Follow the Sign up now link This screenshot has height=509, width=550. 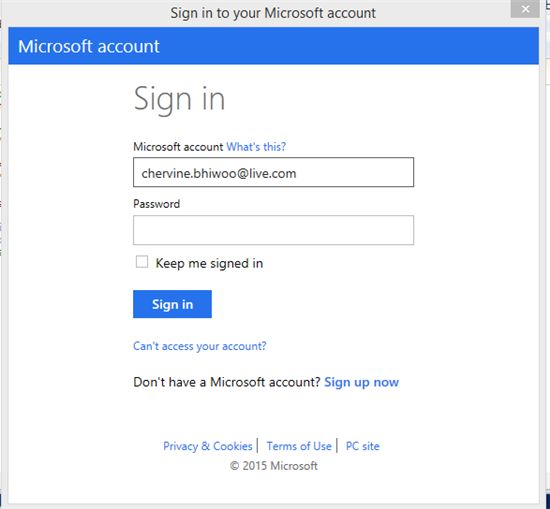click(x=361, y=382)
